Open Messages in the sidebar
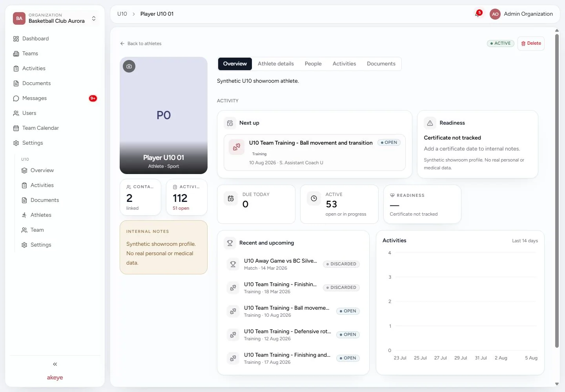The image size is (565, 392). 55,98
